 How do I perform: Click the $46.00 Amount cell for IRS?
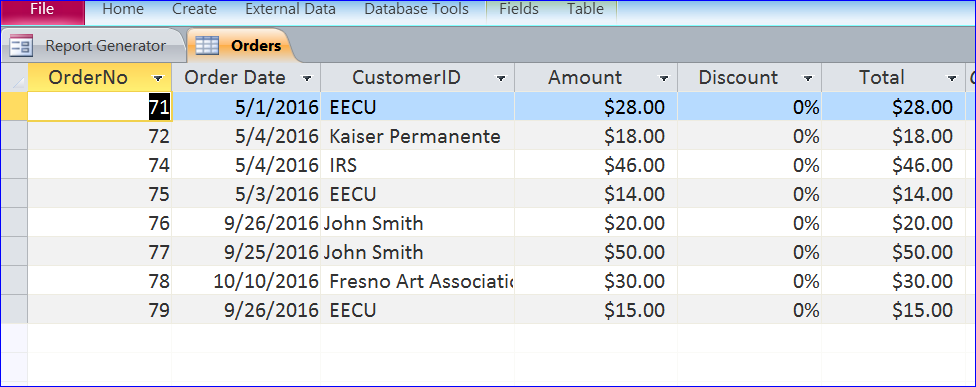[x=596, y=165]
